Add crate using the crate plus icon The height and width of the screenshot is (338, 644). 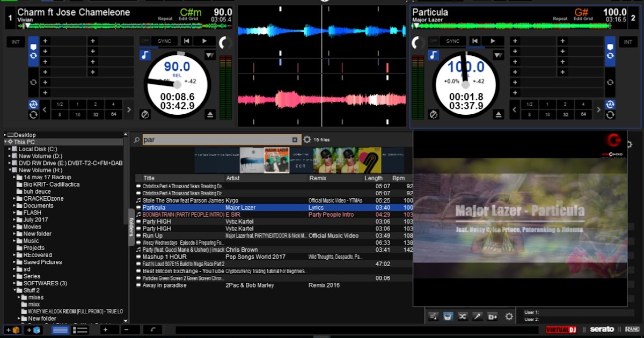coord(12,330)
